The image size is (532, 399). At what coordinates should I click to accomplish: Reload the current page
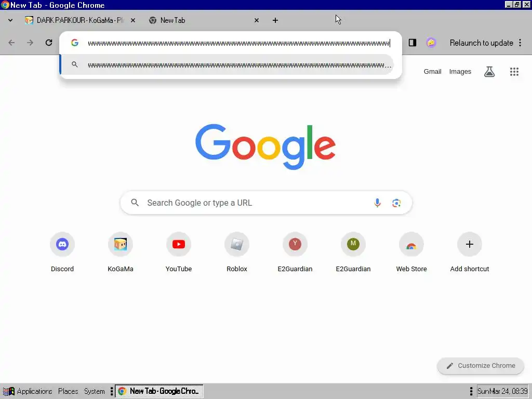tap(49, 43)
